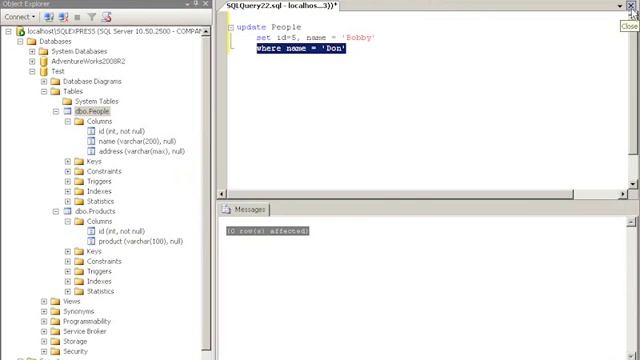Viewport: 640px width, 360px height.
Task: Click Object Explorer scroll-up arrow
Action: click(x=206, y=31)
